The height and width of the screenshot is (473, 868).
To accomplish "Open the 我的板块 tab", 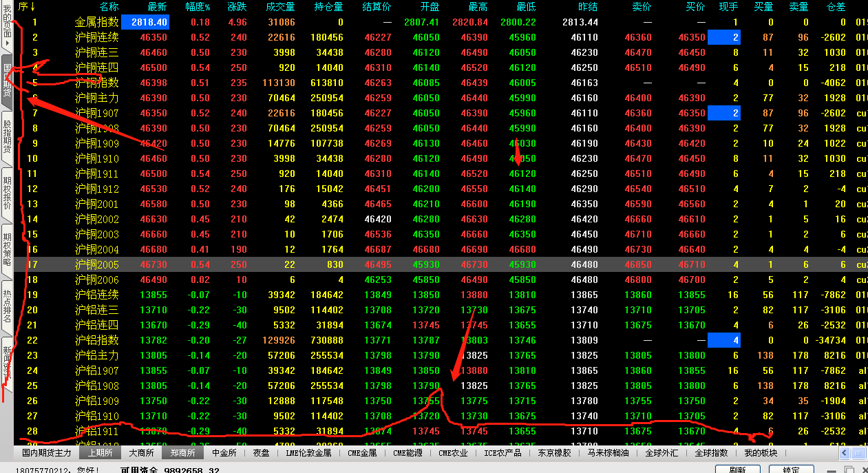I will (761, 453).
